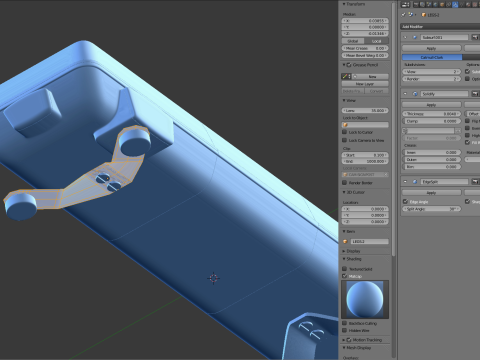Screen dimensions: 480x360
Task: Open the Render properties tab icon
Action: 416,4
